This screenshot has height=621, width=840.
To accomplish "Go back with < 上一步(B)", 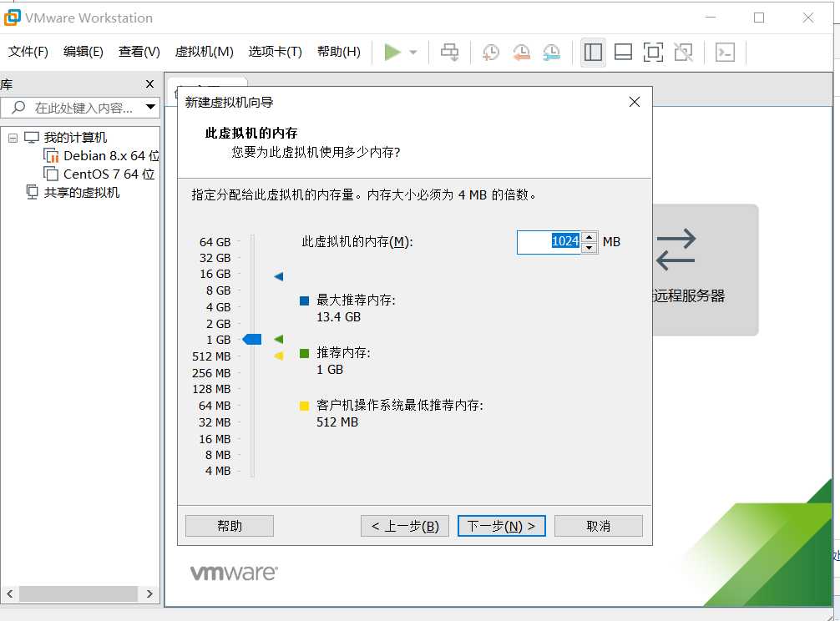I will 404,526.
